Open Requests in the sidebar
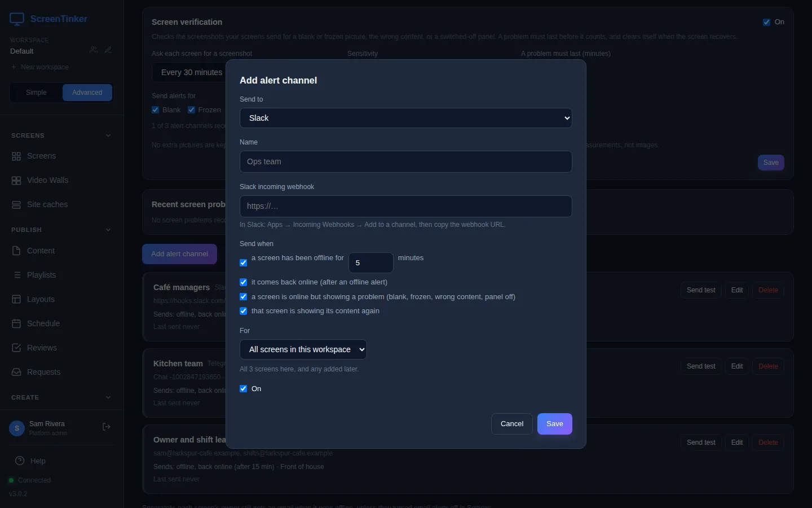Screen dimensions: 812x508 click(61, 372)
